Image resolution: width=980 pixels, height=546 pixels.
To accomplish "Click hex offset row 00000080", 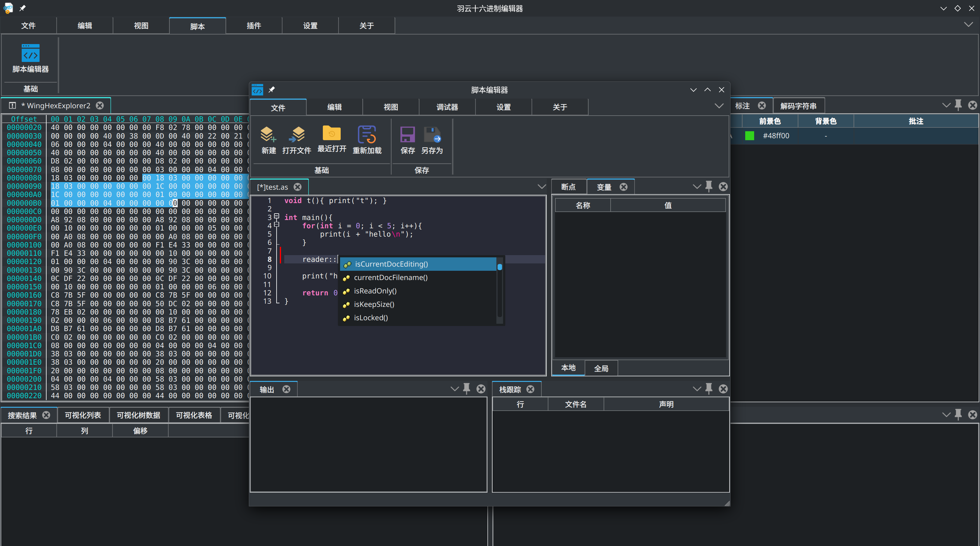I will coord(24,178).
